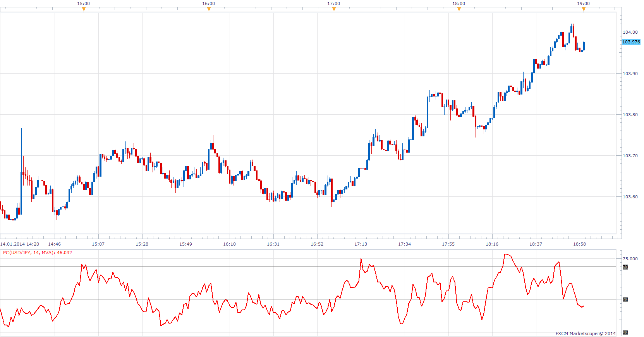644x337 pixels.
Task: Click the 14:46 time axis label
Action: (54, 244)
